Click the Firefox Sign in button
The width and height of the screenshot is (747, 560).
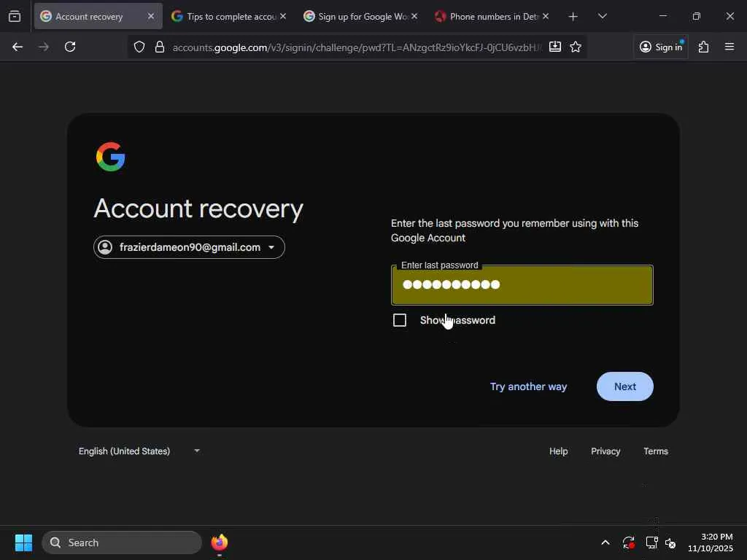(x=661, y=47)
